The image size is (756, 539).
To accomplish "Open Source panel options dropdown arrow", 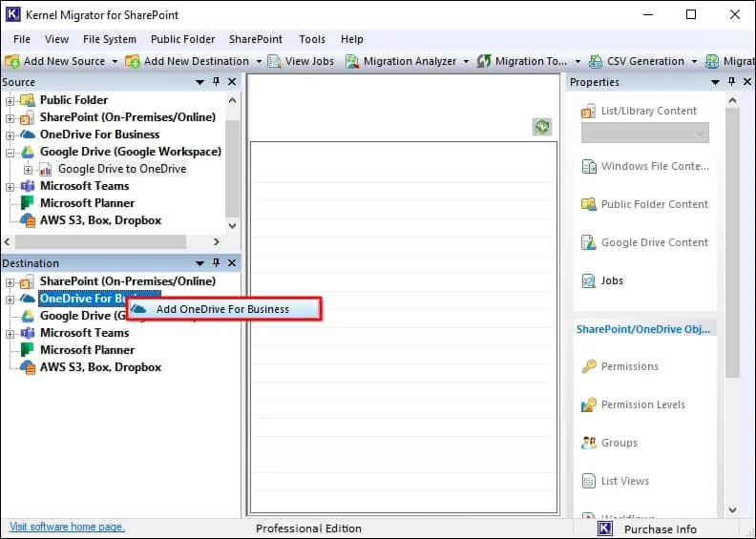I will 199,82.
